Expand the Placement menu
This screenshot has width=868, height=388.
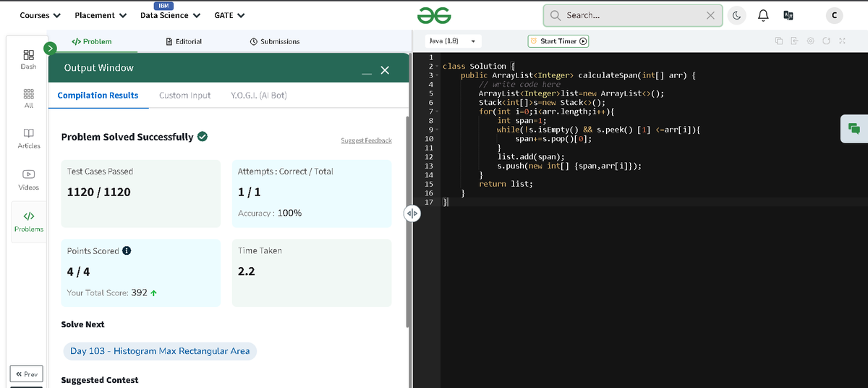click(101, 15)
